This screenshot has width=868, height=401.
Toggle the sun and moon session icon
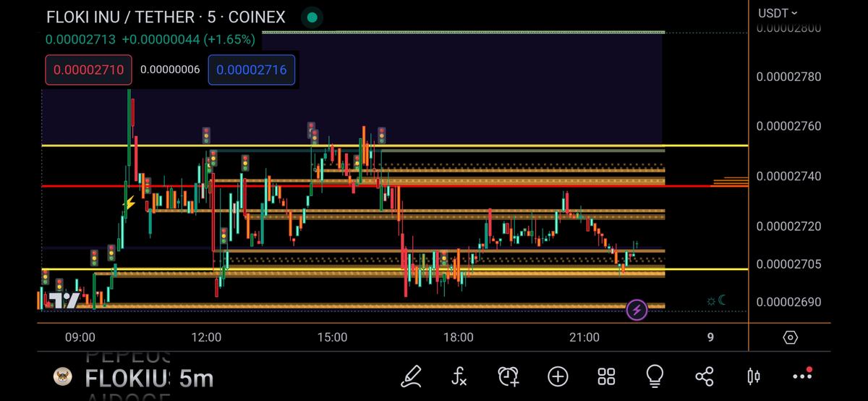[x=715, y=301]
